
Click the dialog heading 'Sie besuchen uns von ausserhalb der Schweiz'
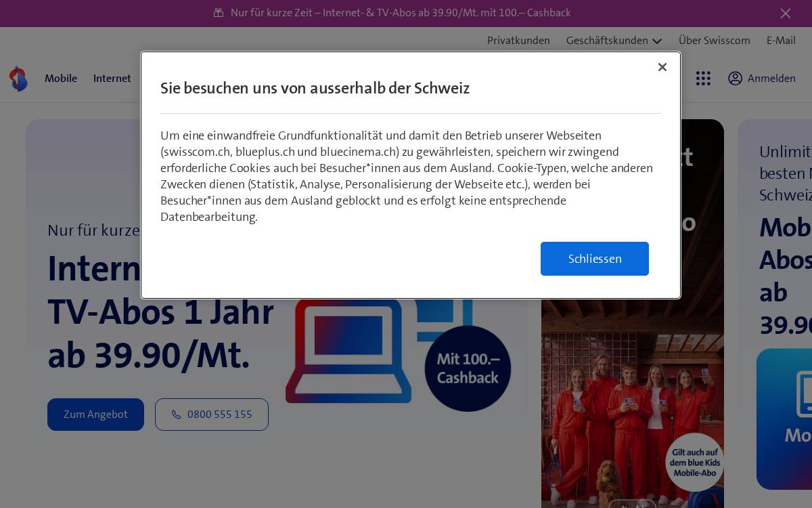(315, 88)
